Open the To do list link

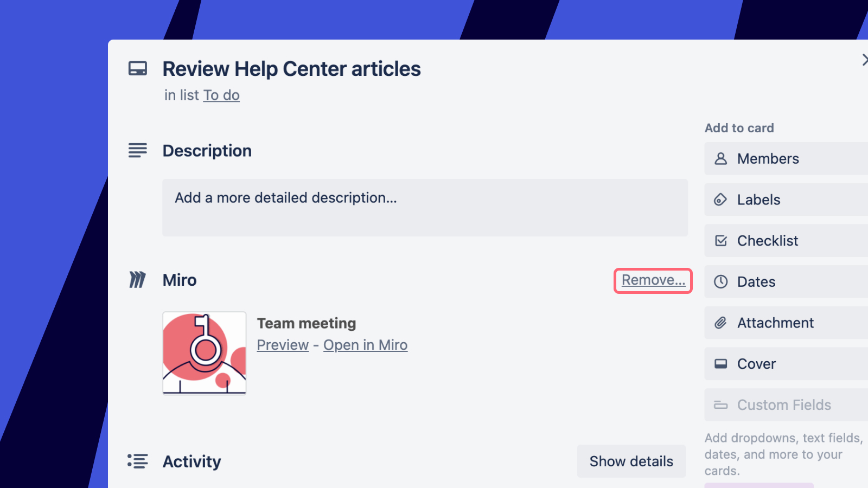click(221, 95)
